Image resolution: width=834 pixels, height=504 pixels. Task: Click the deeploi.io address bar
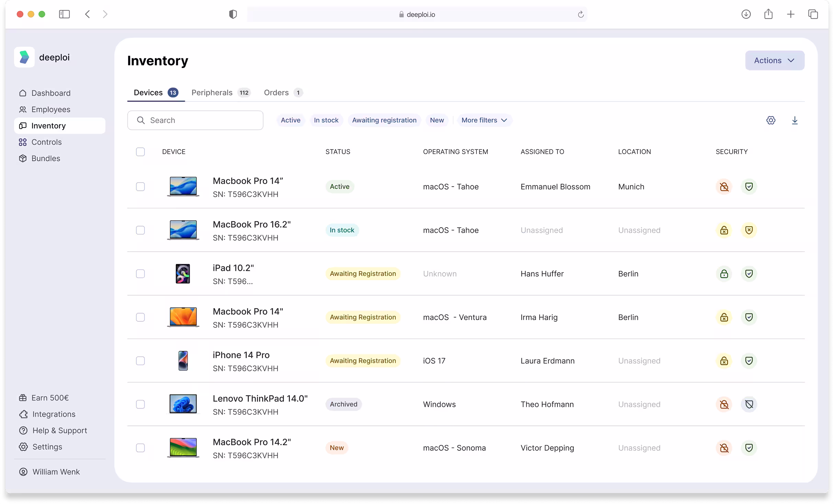[x=417, y=14]
